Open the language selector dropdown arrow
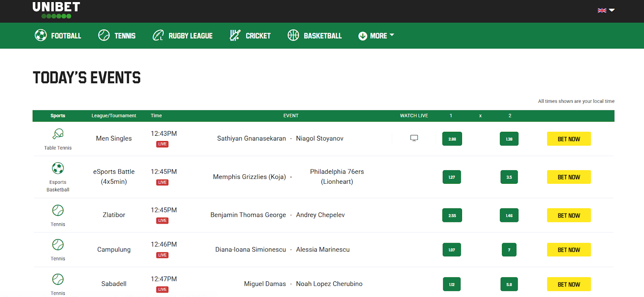The height and width of the screenshot is (297, 644). 612,10
